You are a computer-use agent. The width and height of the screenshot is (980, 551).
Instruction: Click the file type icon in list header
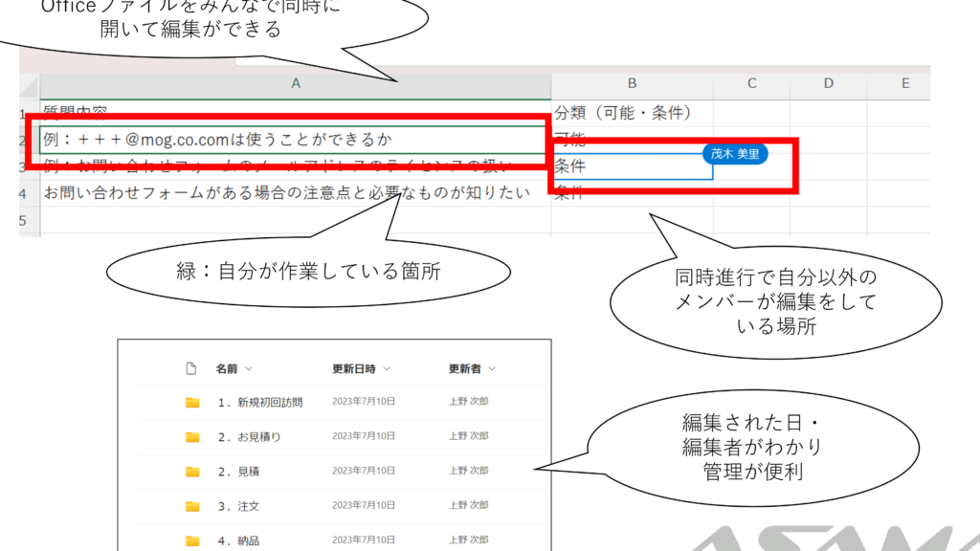190,368
